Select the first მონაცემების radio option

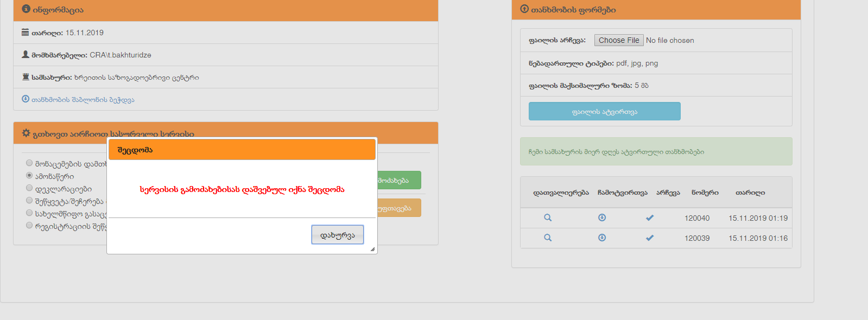[29, 163]
